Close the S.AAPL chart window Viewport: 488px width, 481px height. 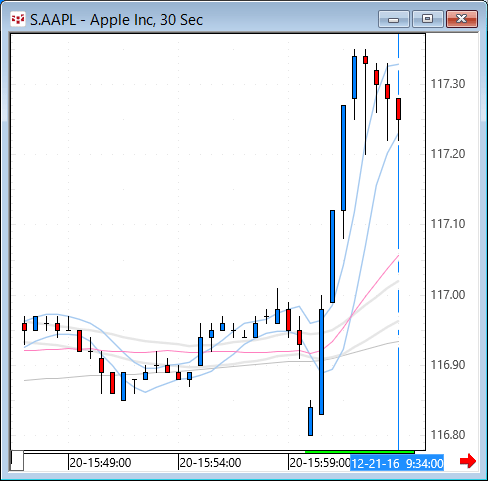tap(462, 19)
